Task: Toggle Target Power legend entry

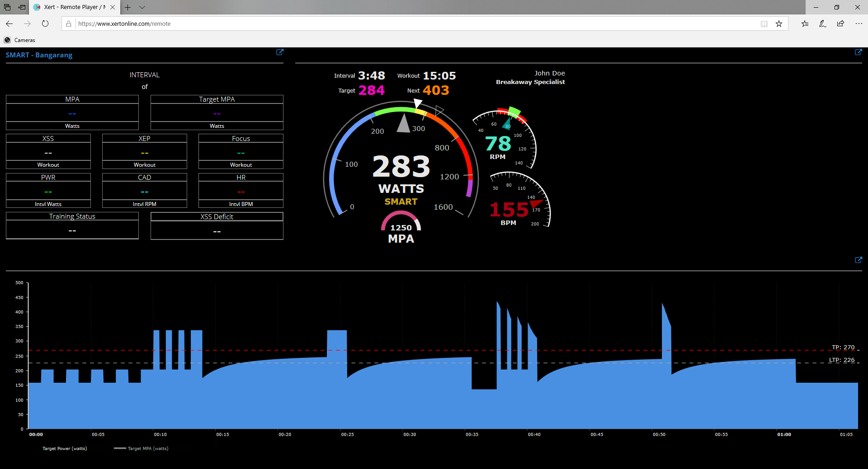Action: [x=65, y=449]
